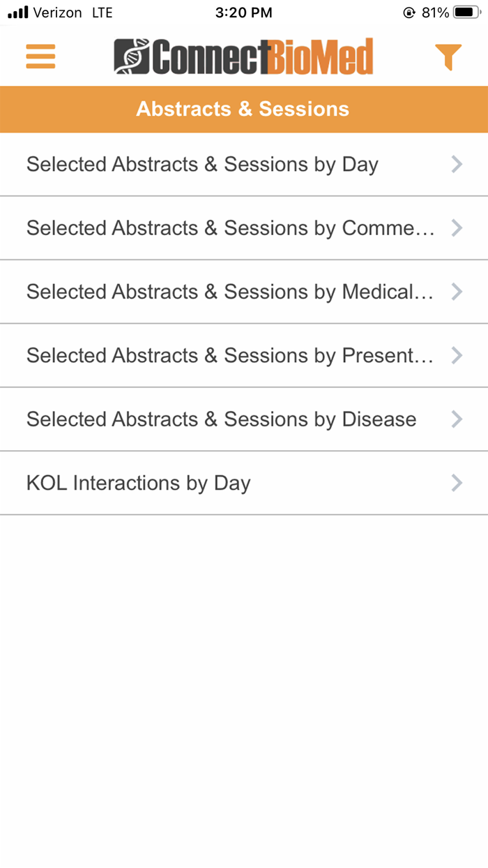The image size is (488, 868).
Task: Expand chevron for Sessions by Comme… row
Action: (457, 228)
